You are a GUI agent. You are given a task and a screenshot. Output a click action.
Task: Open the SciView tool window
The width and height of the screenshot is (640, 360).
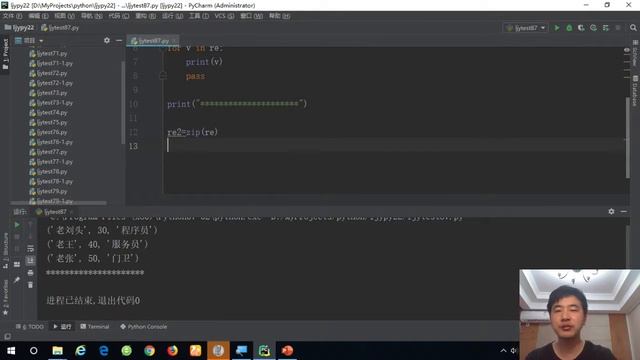tap(635, 53)
